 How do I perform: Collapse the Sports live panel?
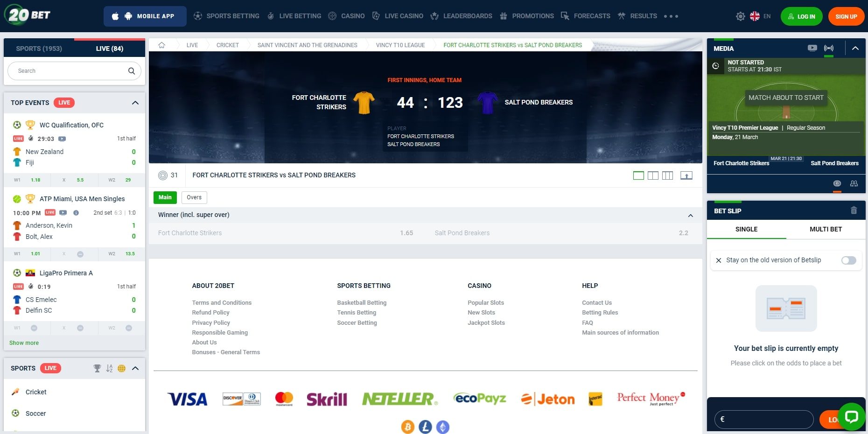(135, 368)
